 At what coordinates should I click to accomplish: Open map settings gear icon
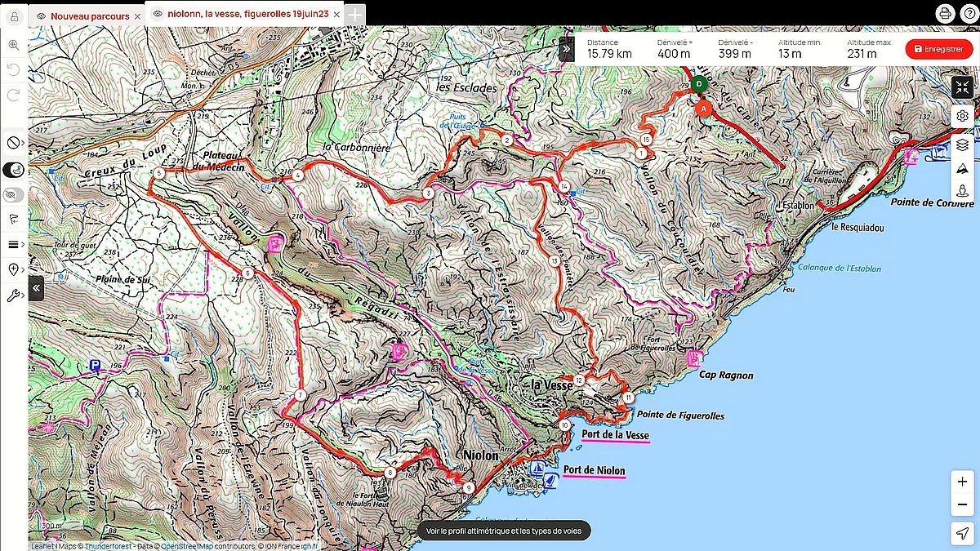click(963, 116)
